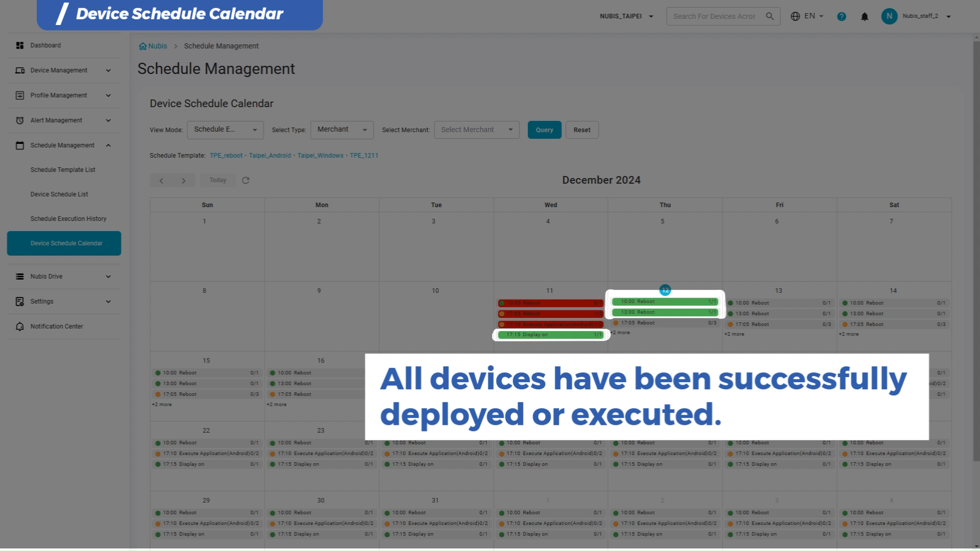Viewport: 980px width, 551px height.
Task: Open notifications bell icon
Action: coord(865,16)
